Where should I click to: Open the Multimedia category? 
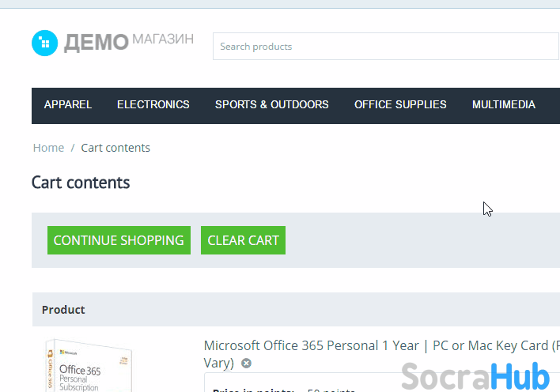pyautogui.click(x=504, y=104)
